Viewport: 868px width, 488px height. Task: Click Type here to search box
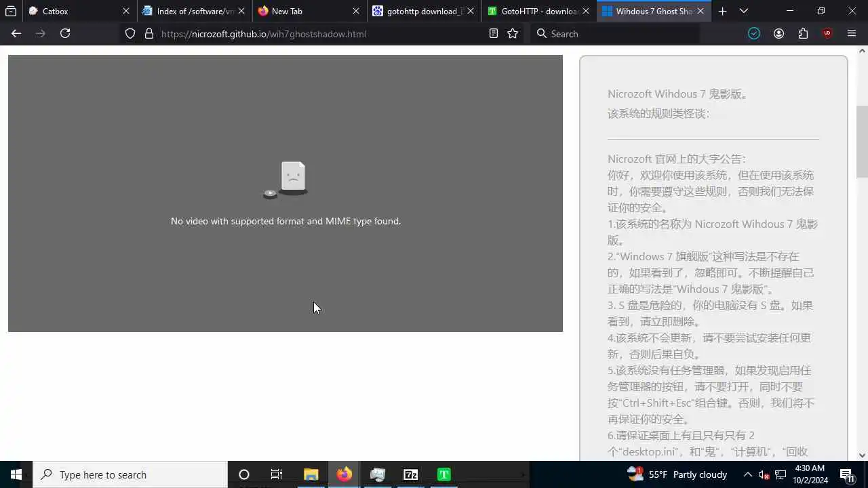(130, 474)
